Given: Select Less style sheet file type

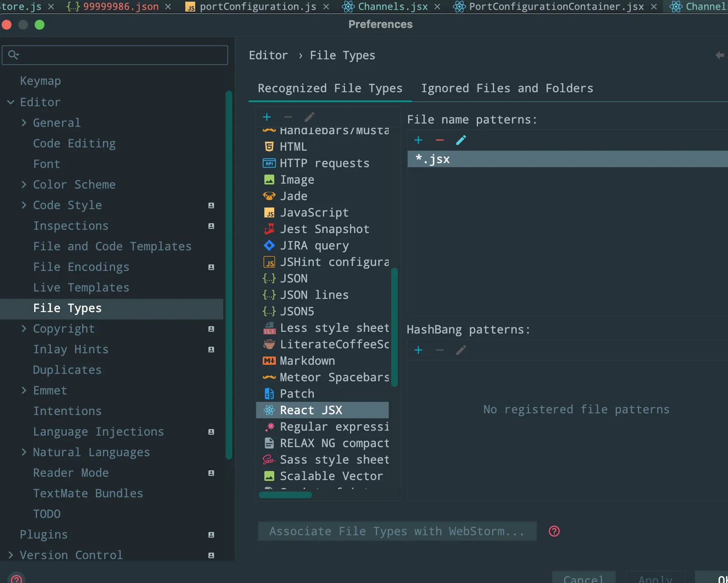Looking at the screenshot, I should [x=322, y=328].
